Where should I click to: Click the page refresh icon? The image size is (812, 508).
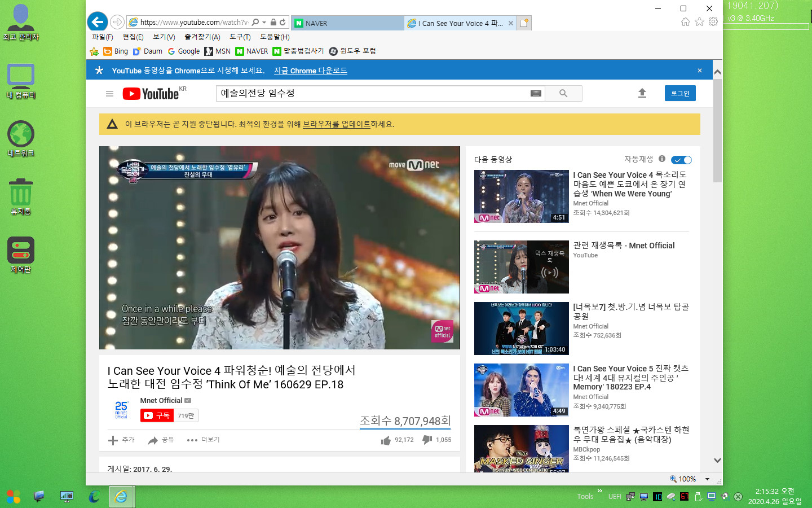tap(283, 22)
